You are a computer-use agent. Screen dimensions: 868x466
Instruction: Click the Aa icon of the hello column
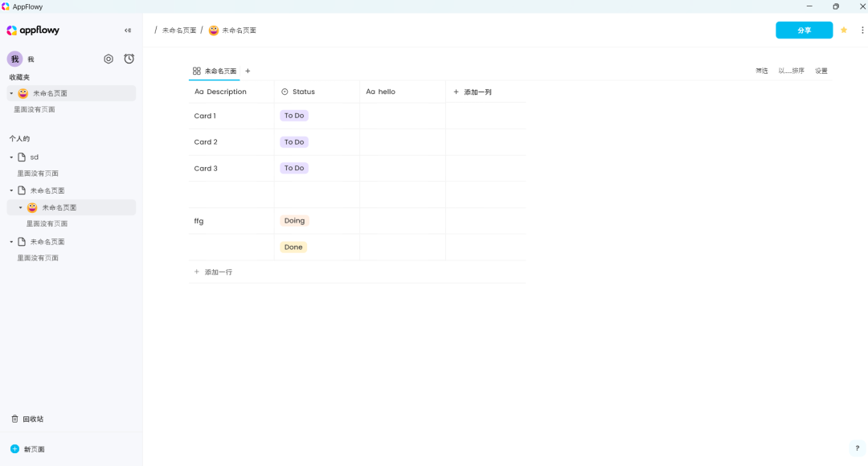click(x=371, y=92)
